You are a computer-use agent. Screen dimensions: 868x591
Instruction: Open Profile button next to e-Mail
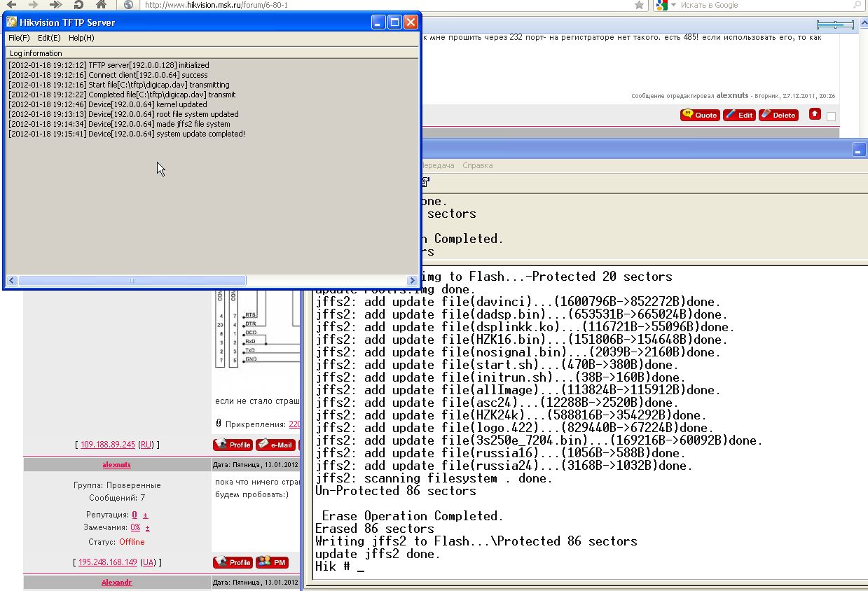point(233,445)
